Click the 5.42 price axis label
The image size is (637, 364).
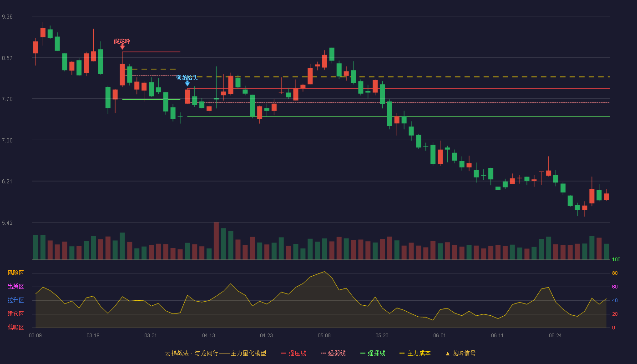point(7,222)
